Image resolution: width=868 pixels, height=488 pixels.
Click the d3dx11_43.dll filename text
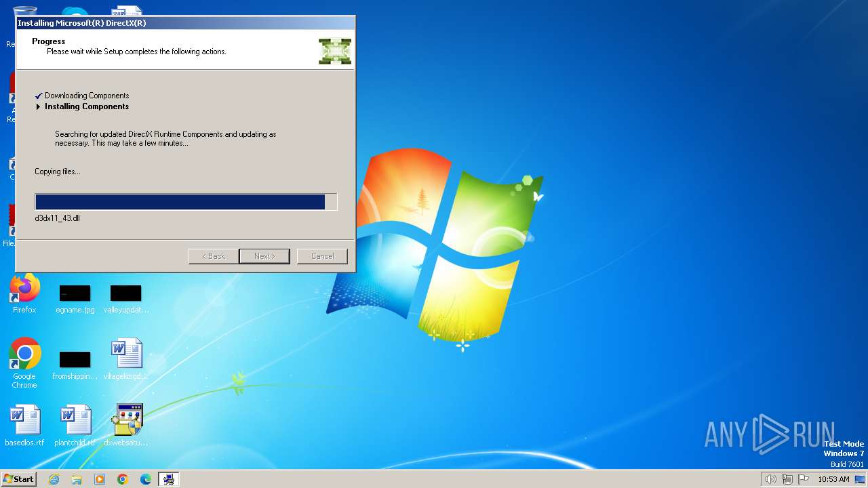click(x=58, y=218)
